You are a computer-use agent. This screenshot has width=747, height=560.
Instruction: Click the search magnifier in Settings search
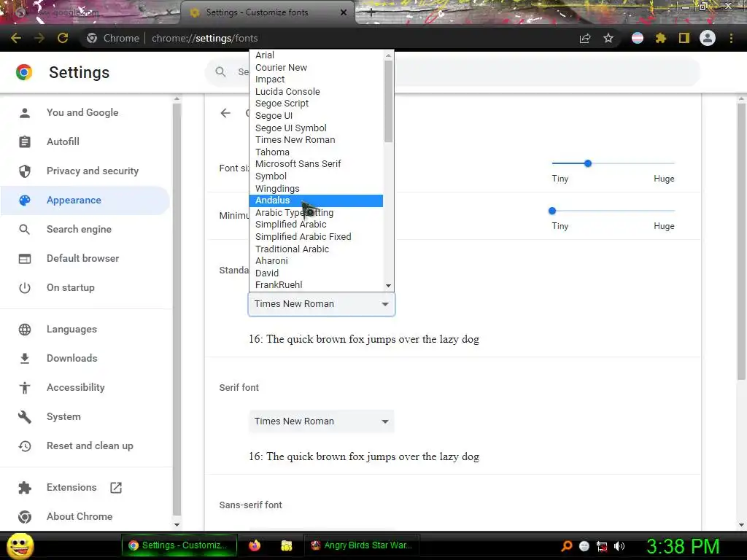point(220,72)
